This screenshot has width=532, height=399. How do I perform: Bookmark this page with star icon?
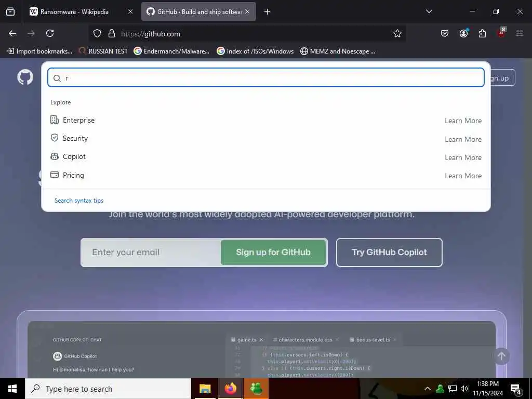(x=397, y=33)
